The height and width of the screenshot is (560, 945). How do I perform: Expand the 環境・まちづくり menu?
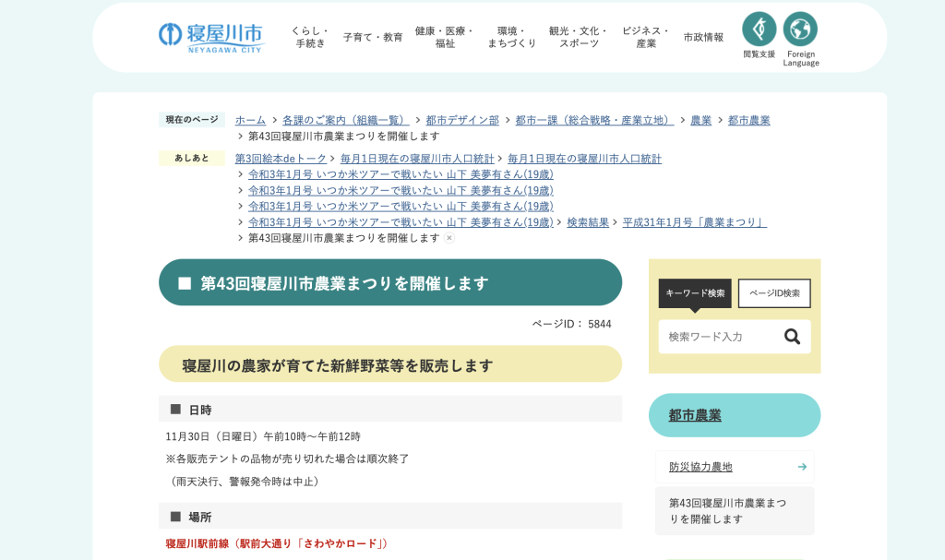(511, 37)
